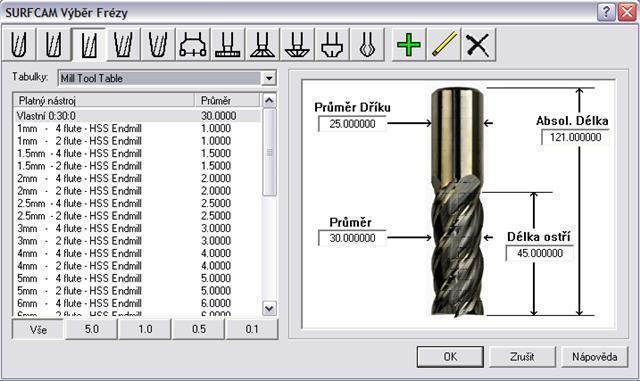Click the Zrušit cancel button
The width and height of the screenshot is (640, 381).
(x=522, y=357)
